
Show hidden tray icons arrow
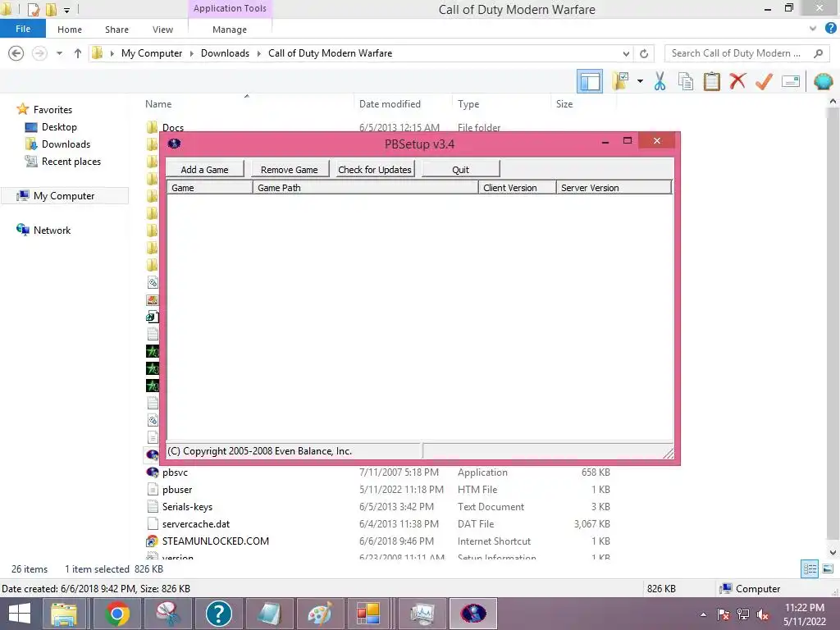point(703,614)
